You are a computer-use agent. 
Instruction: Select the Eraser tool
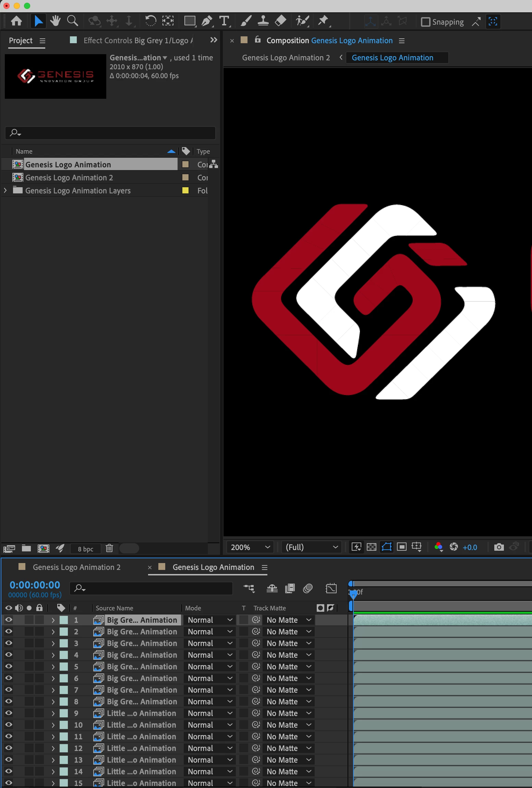pyautogui.click(x=281, y=21)
